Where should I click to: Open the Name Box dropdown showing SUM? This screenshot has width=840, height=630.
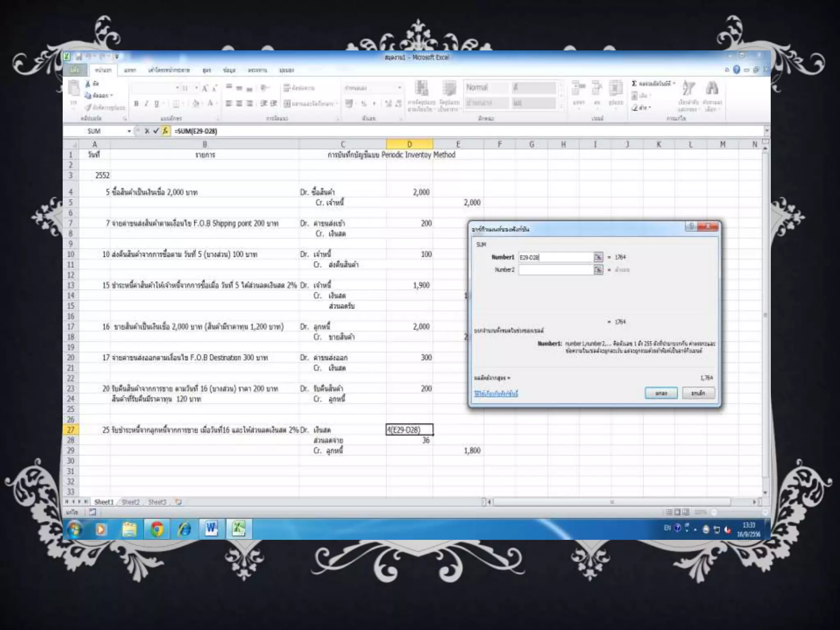coord(129,131)
